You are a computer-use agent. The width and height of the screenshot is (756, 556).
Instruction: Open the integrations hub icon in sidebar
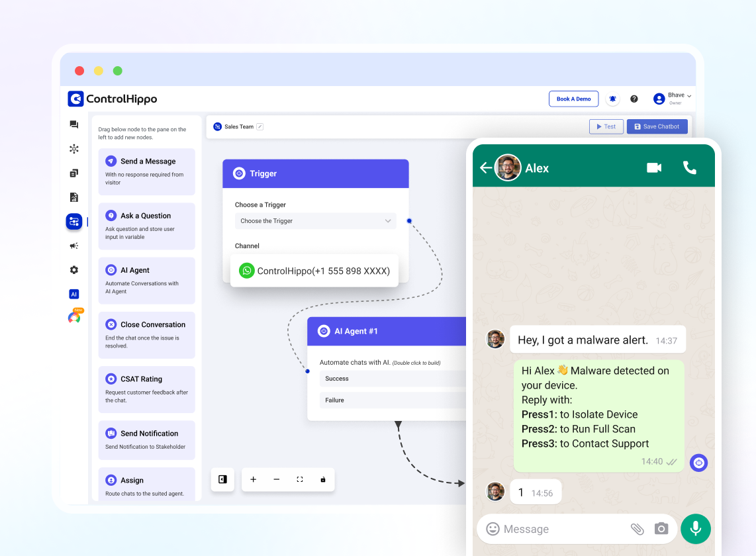click(x=73, y=149)
